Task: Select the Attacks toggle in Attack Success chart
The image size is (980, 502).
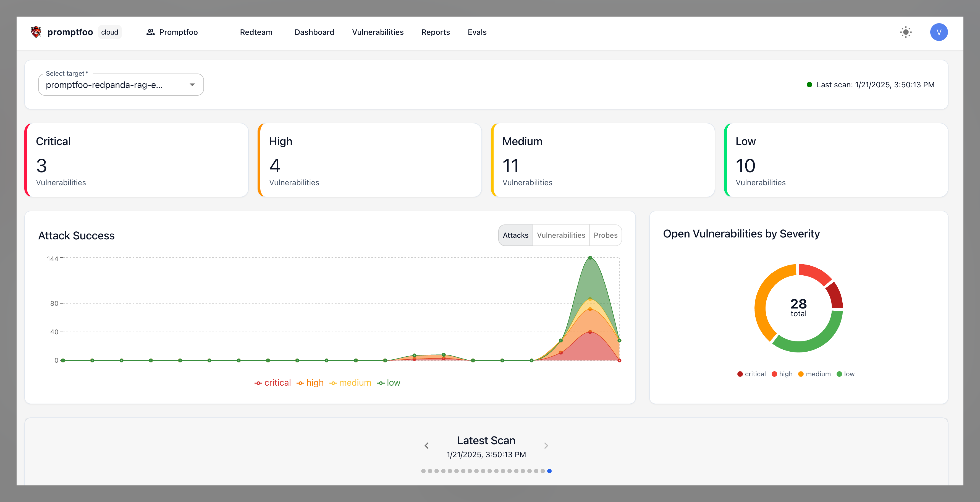Action: pyautogui.click(x=515, y=235)
